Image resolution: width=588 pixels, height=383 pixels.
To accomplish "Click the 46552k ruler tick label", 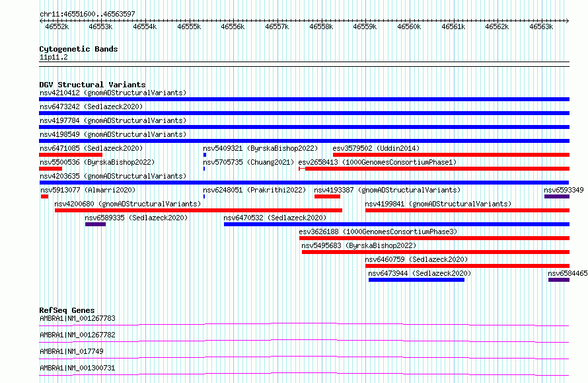I will 57,26.
